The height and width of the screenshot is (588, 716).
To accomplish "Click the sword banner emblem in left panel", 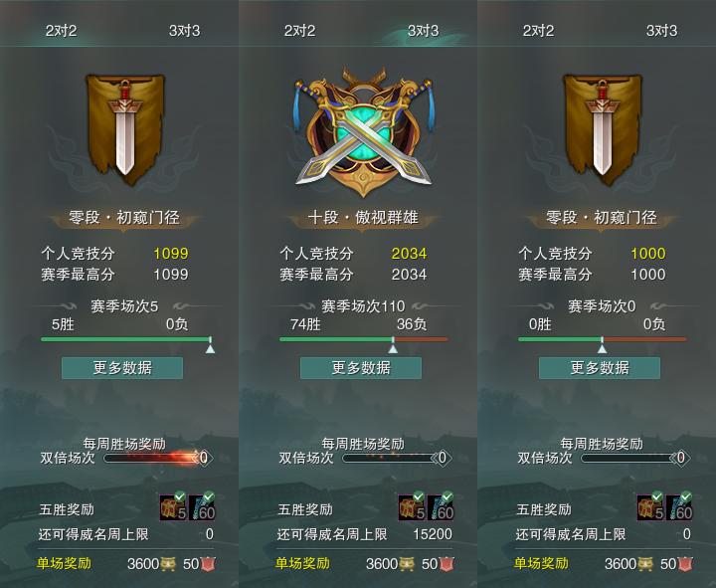I will pyautogui.click(x=125, y=128).
